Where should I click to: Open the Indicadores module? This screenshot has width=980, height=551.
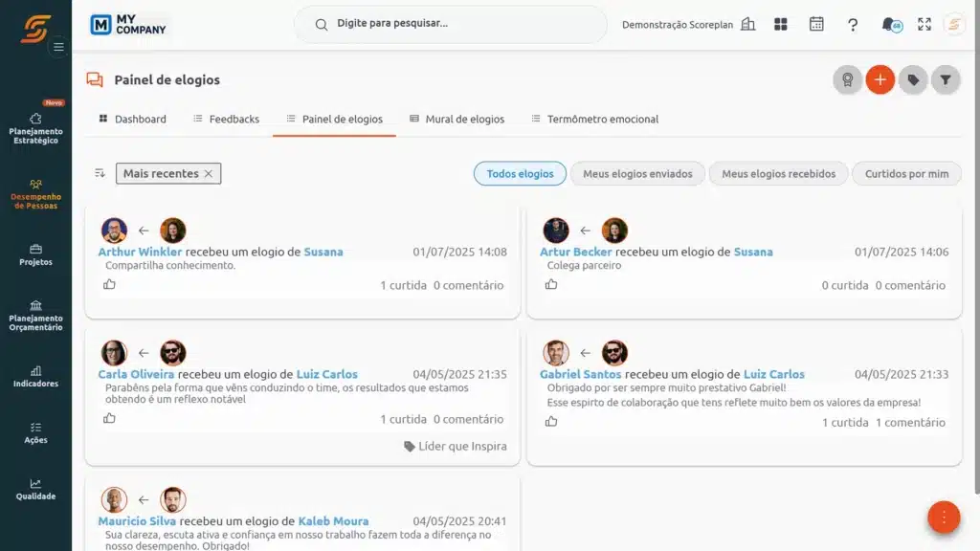[37, 377]
